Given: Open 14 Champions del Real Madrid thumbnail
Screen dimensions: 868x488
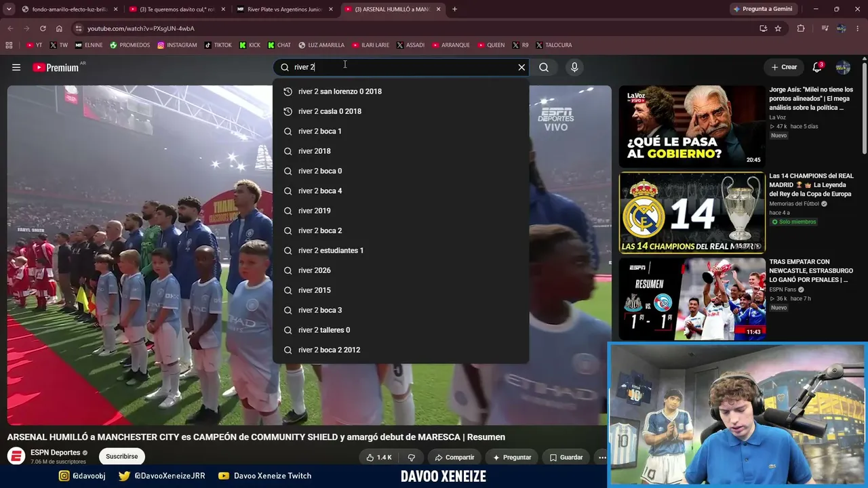Looking at the screenshot, I should tap(692, 213).
